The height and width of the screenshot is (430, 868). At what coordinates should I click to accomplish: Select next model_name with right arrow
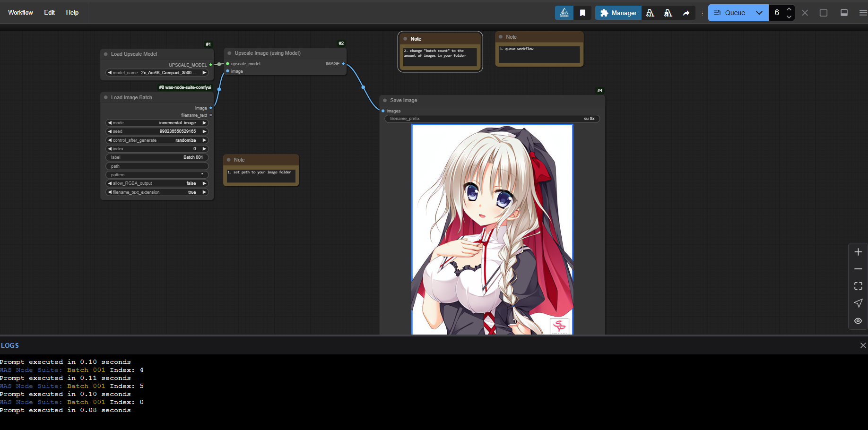[x=205, y=73]
